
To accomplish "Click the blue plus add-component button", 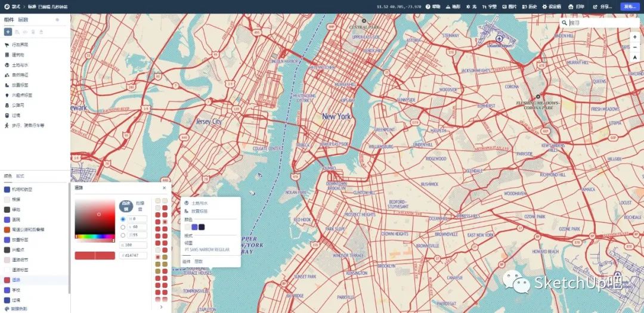I will 8,32.
